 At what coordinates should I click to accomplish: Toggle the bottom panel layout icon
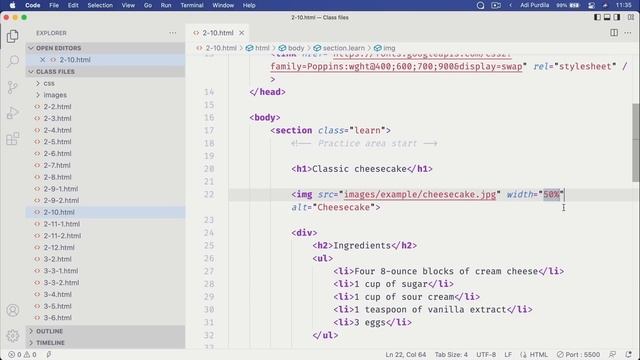pyautogui.click(x=607, y=17)
